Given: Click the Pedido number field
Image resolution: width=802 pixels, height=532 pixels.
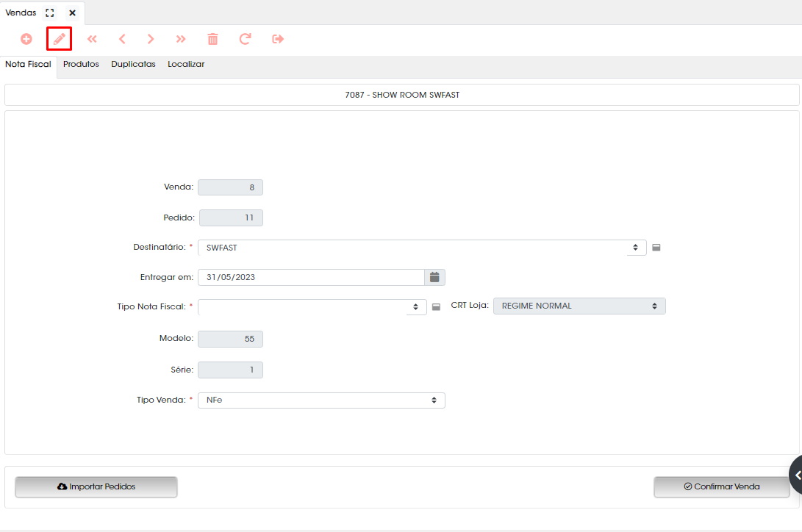Looking at the screenshot, I should (231, 218).
